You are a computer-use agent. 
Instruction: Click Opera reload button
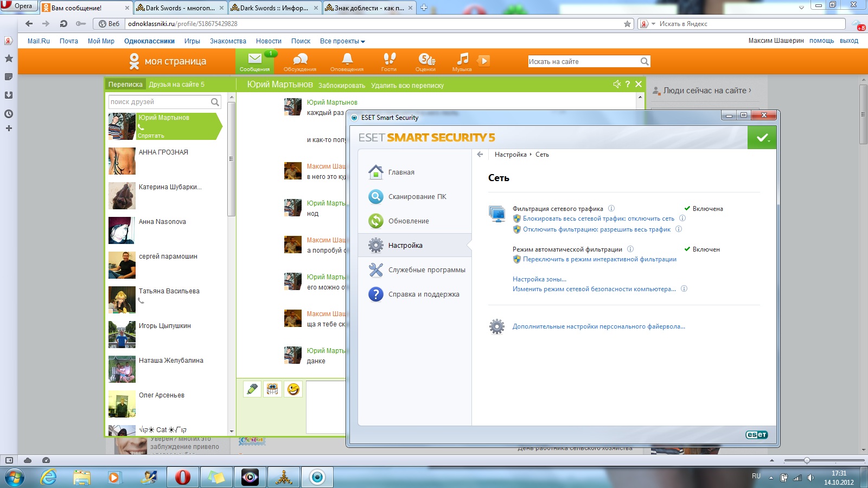point(63,23)
